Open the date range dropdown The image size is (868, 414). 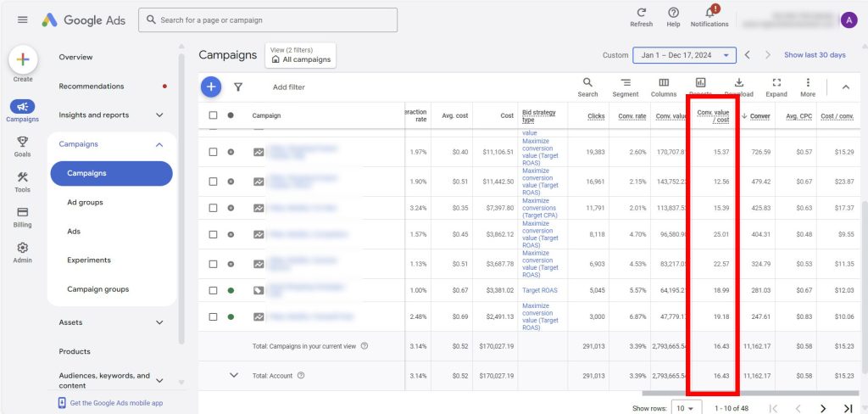[x=684, y=55]
